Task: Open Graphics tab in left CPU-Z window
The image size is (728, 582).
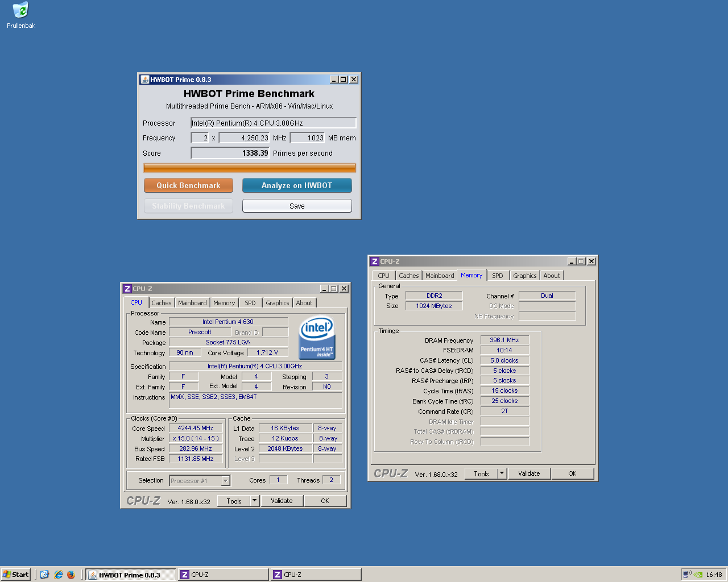Action: [278, 303]
